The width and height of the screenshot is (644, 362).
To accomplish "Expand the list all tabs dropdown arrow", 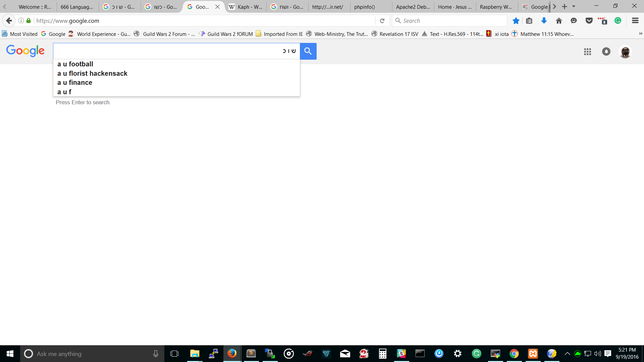I will click(x=574, y=6).
